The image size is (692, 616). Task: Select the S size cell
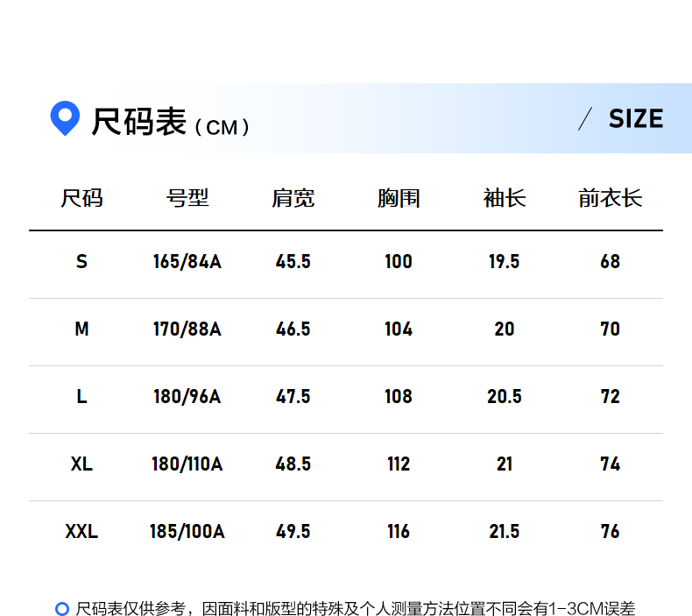[81, 261]
